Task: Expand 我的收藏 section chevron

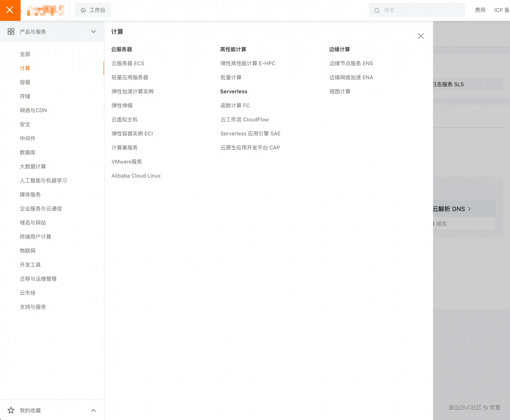Action: [x=93, y=410]
